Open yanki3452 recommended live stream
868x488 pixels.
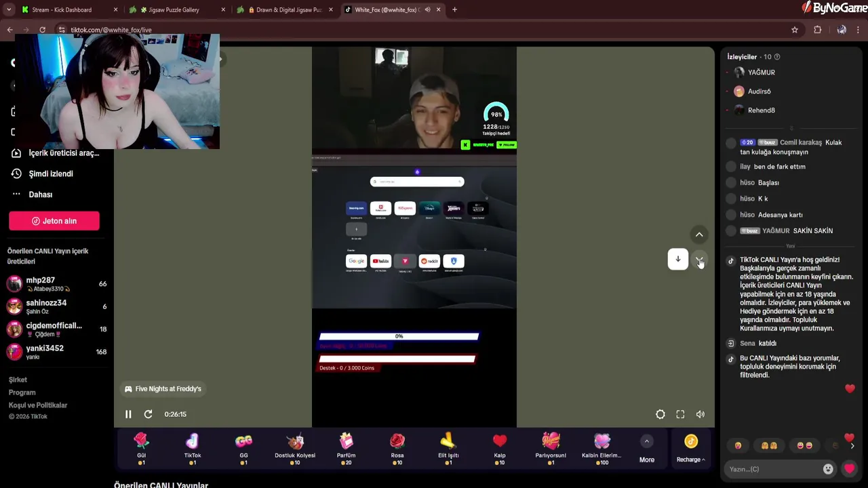click(57, 352)
